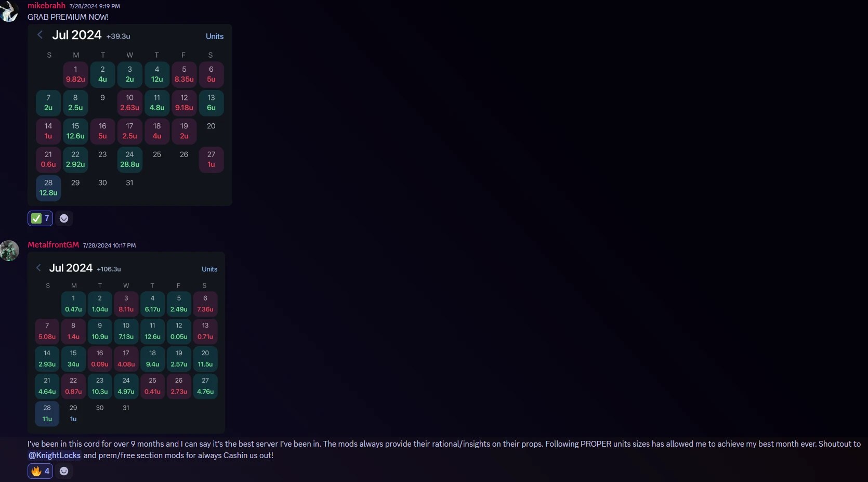Select the 2.92u day on July 22
This screenshot has height=482, width=868.
[x=75, y=160]
